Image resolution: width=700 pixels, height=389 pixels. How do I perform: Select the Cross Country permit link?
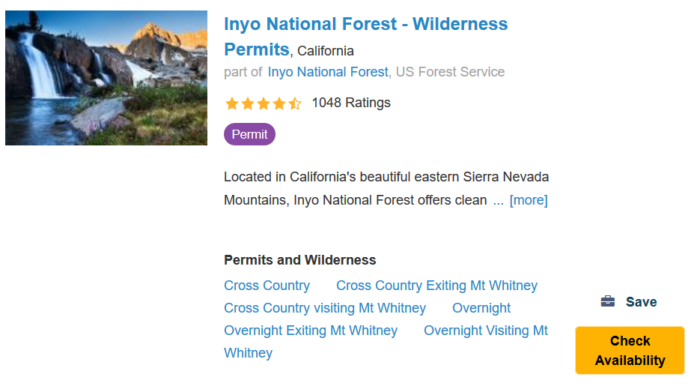(267, 285)
